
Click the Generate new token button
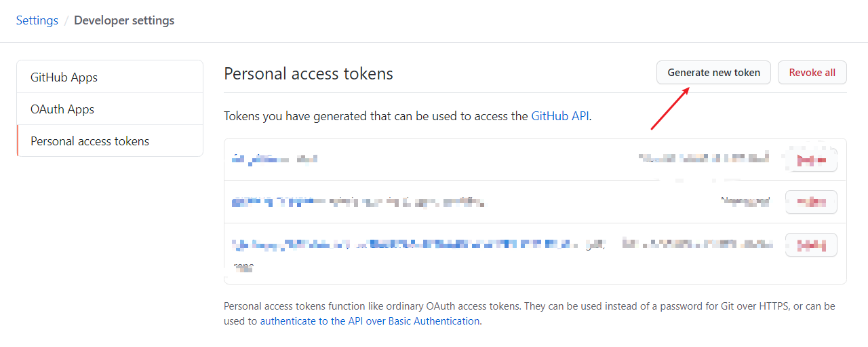[713, 73]
